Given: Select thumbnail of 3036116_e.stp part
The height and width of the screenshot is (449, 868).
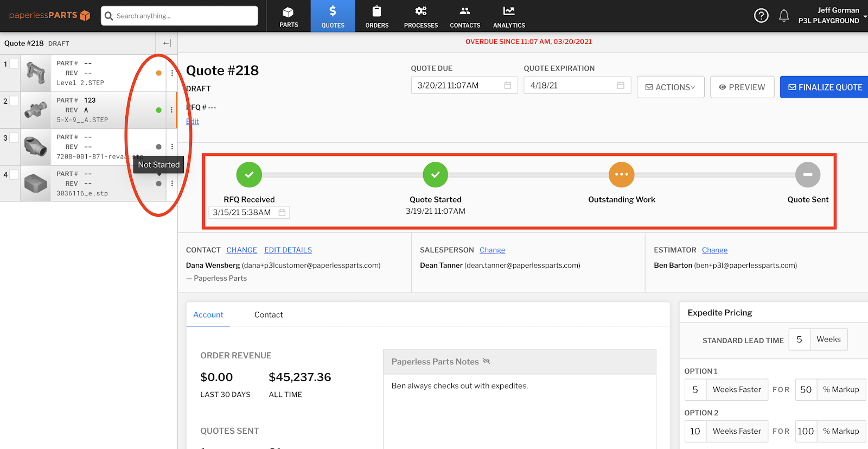Looking at the screenshot, I should [x=35, y=184].
